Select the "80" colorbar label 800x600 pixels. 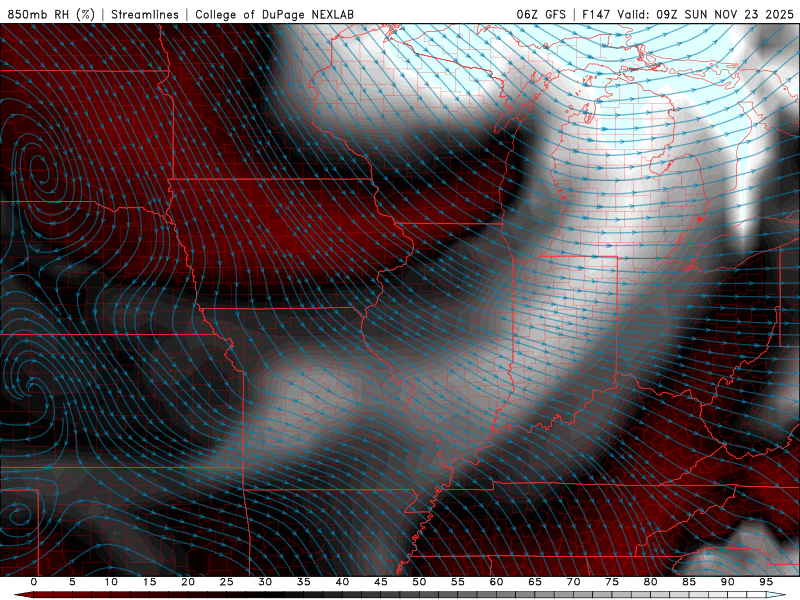[650, 582]
